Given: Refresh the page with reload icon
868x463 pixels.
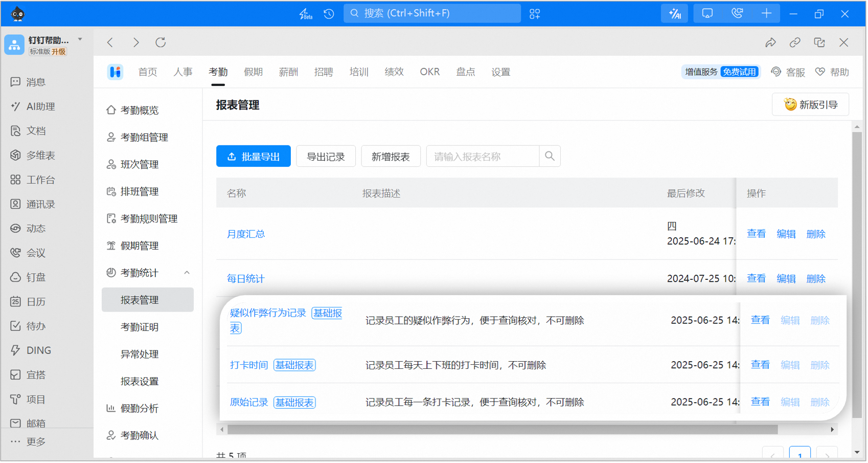Looking at the screenshot, I should coord(161,42).
